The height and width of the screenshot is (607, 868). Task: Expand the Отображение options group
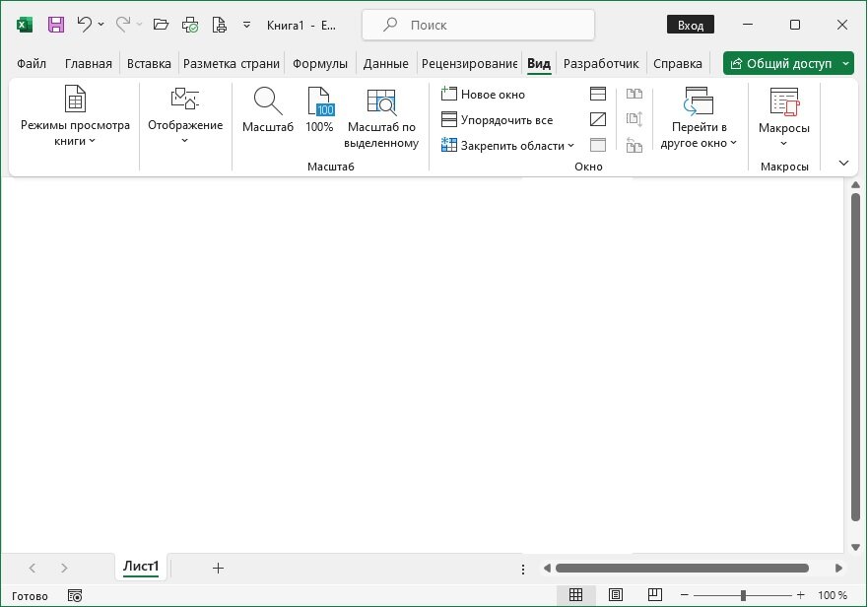point(185,116)
